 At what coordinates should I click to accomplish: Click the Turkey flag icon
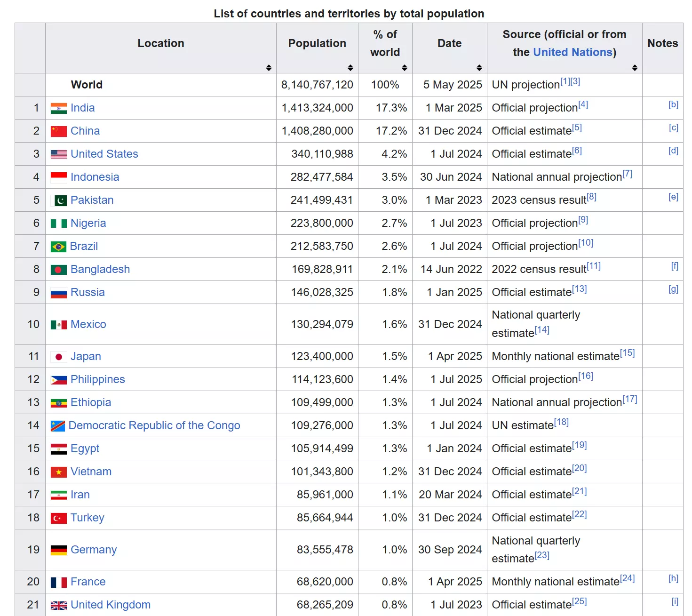click(59, 518)
